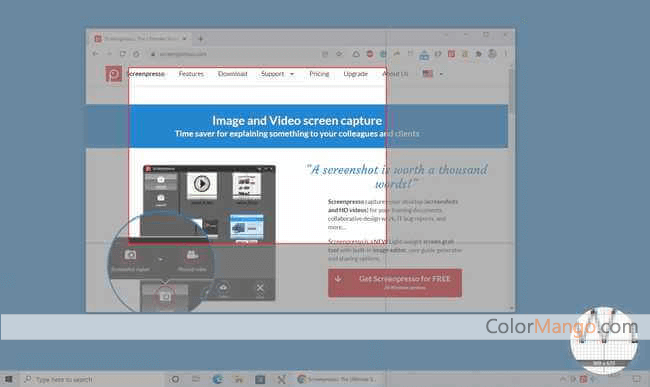650x387 pixels.
Task: Go to the Download page
Action: click(233, 74)
